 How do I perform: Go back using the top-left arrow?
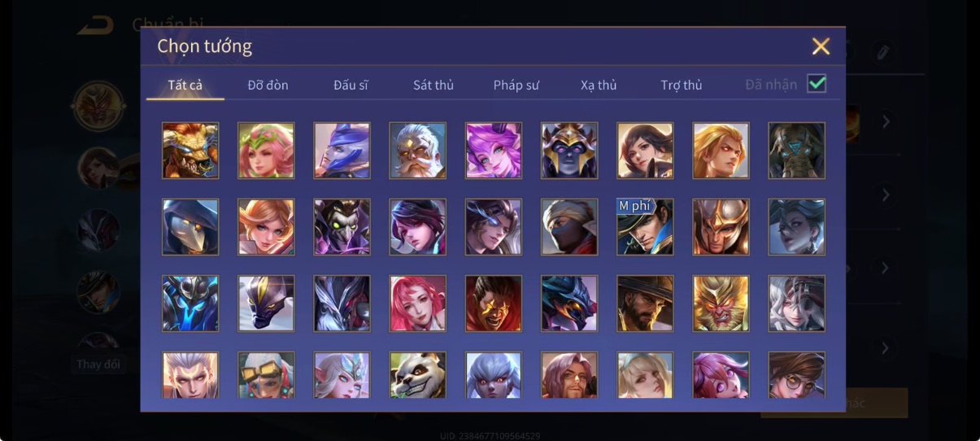point(96,24)
